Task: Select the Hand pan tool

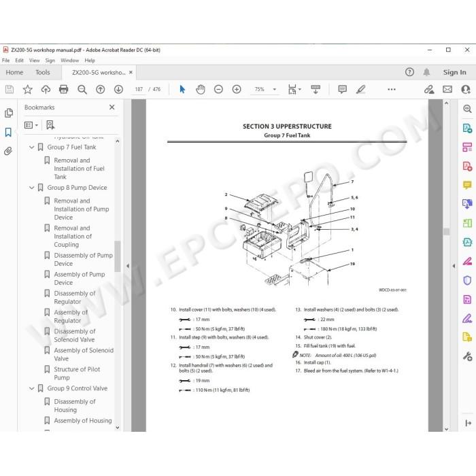Action: 201,89
